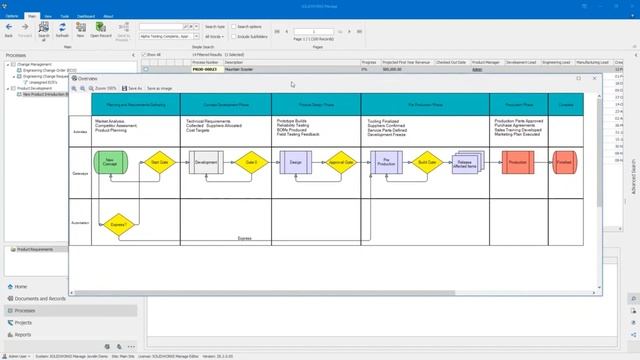Click the Search type button
This screenshot has width=640, height=360.
pyautogui.click(x=215, y=27)
